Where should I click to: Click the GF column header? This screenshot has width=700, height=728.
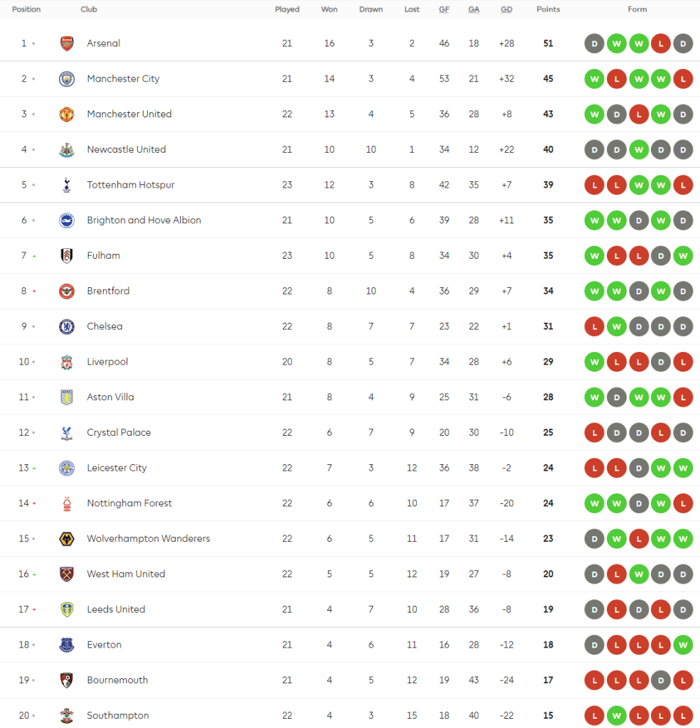tap(444, 10)
